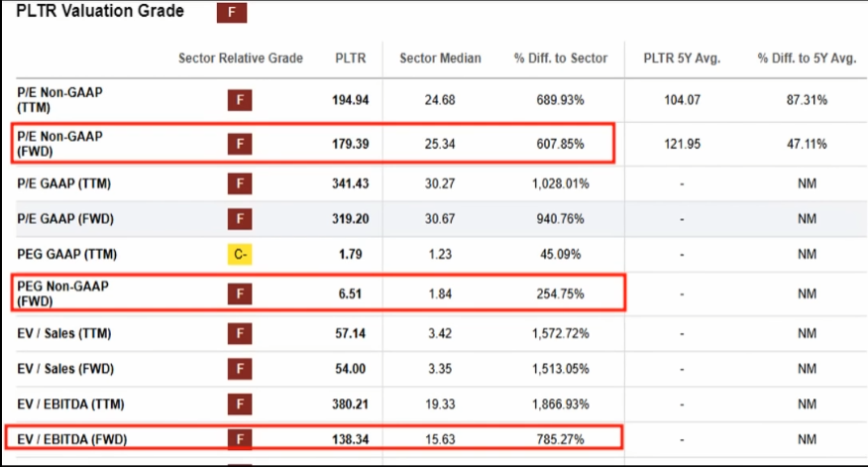Screen dimensions: 868x467
Task: Click F grade badge for EV / EBITDA (FWD)
Action: 238,438
